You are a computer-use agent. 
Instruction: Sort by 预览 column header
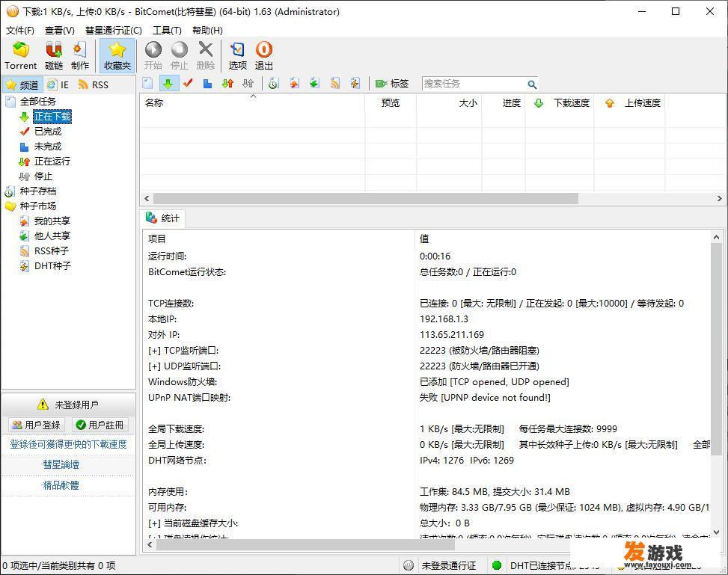tap(391, 103)
